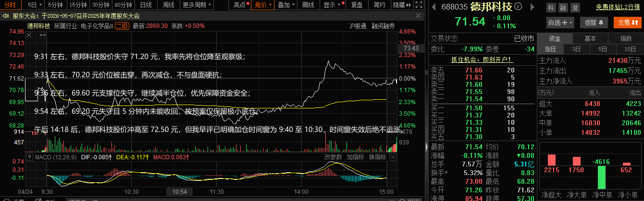Click the 沪股通 label
This screenshot has height=201, width=644.
coord(357,25)
